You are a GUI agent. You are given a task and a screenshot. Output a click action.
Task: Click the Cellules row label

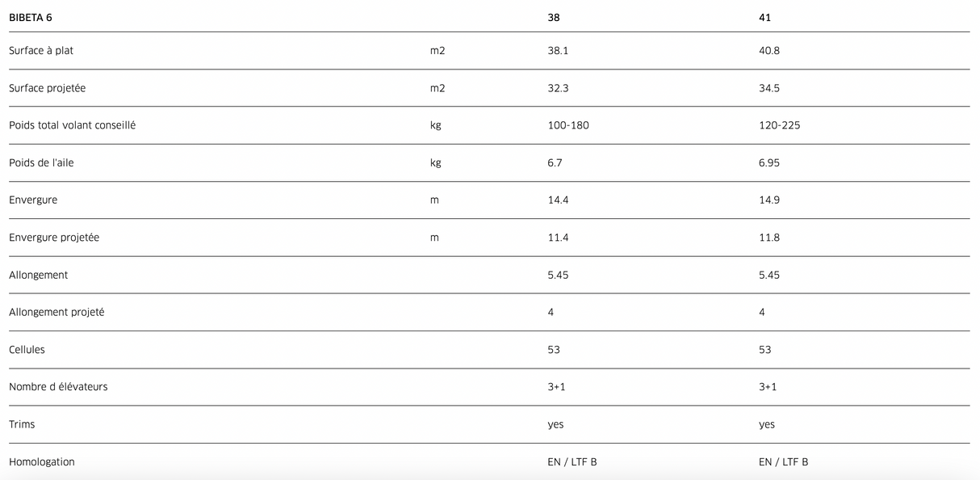point(27,349)
